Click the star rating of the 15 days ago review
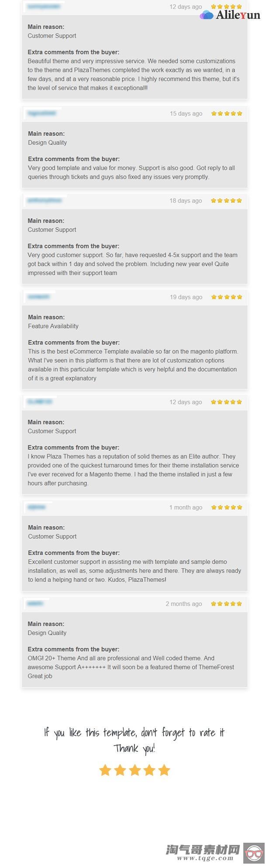Viewport: 269px width, 868px height. (227, 113)
